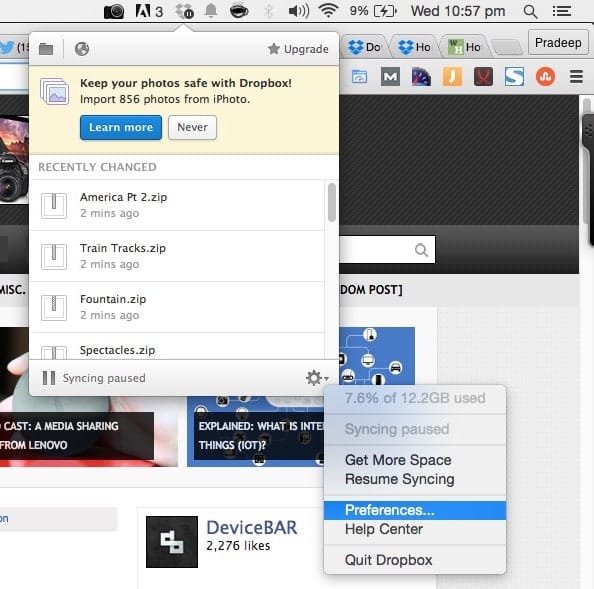Click the 9% battery status indicator
Image resolution: width=594 pixels, height=589 pixels.
click(373, 11)
